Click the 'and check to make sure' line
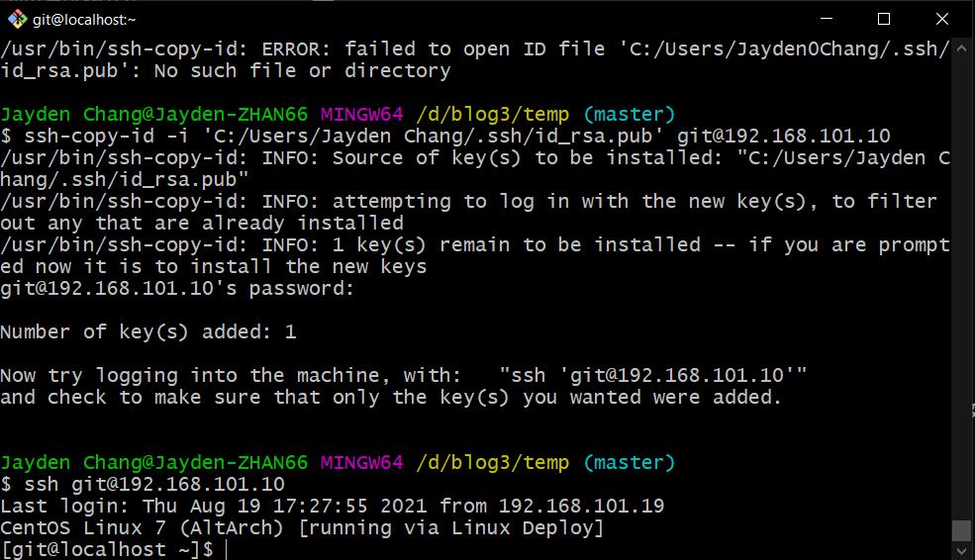The width and height of the screenshot is (975, 560). 391,397
